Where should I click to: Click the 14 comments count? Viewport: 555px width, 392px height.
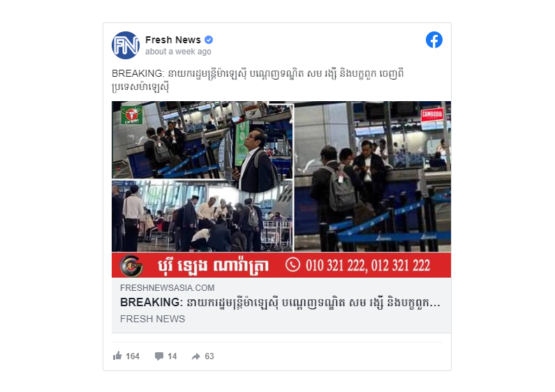172,356
